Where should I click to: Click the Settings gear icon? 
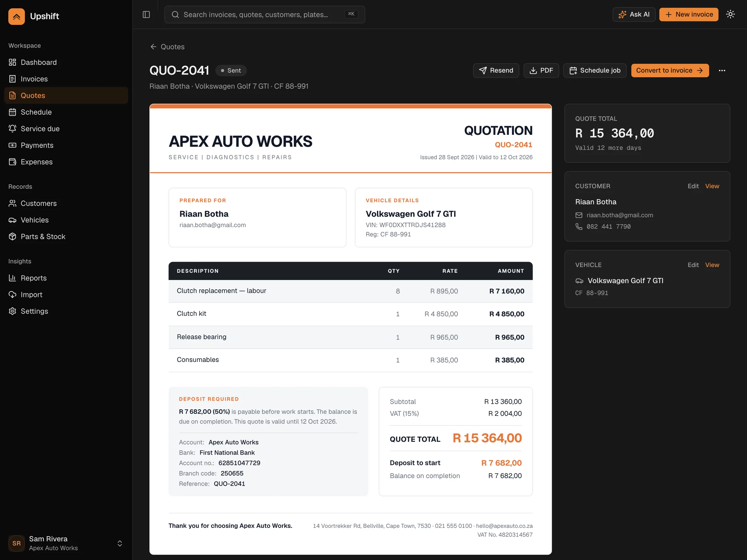tap(12, 311)
